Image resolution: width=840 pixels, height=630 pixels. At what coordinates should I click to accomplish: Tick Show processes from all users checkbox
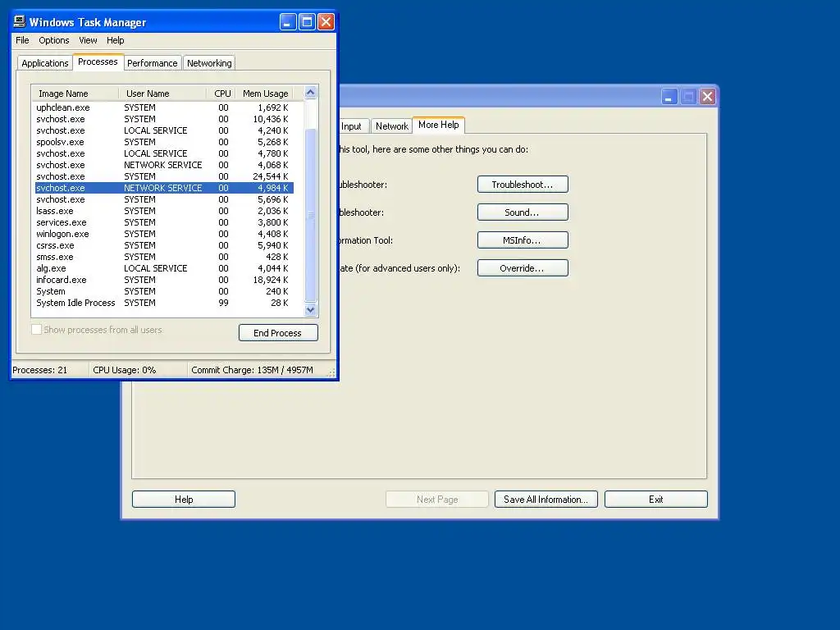36,330
